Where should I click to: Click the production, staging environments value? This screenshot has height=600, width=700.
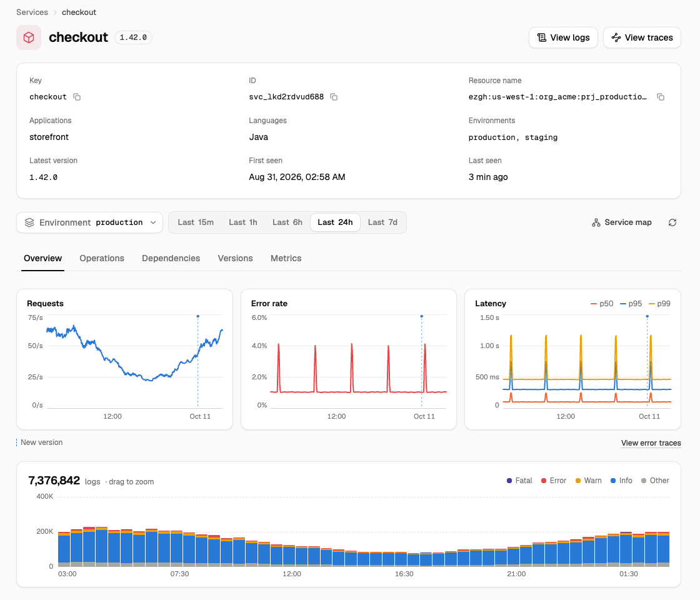coord(513,137)
